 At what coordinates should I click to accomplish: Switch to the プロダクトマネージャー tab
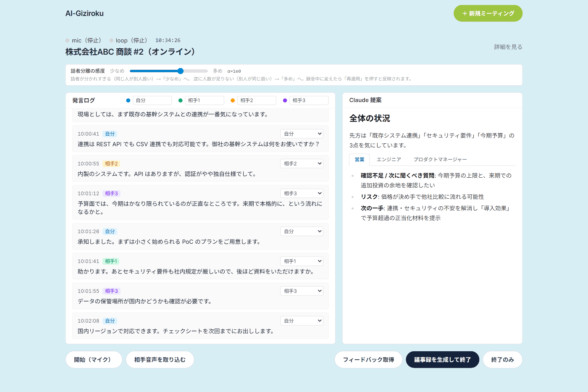440,160
